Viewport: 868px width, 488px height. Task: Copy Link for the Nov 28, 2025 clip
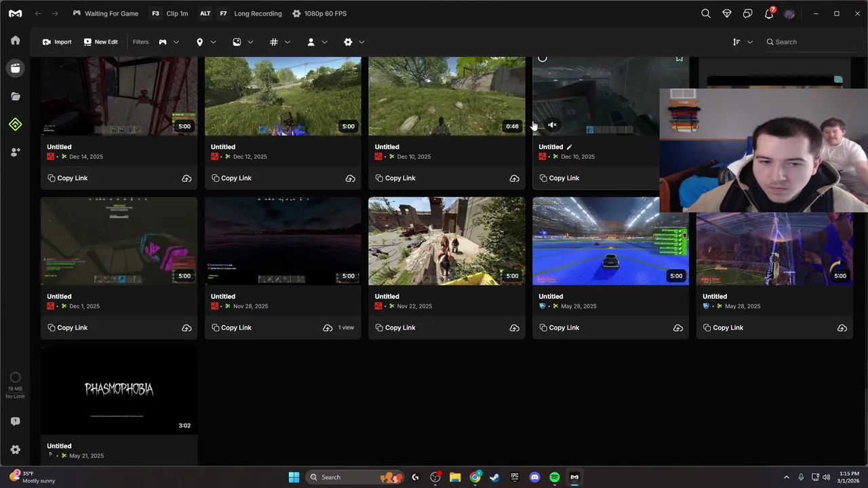tap(231, 328)
